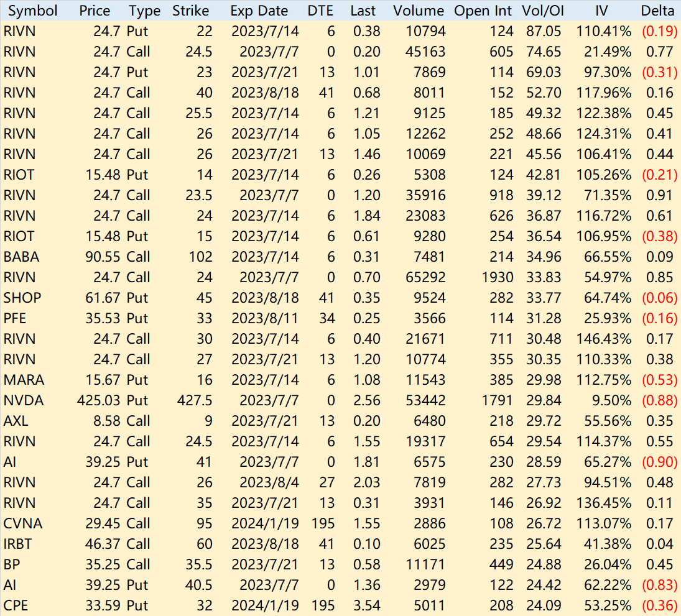Click the volume 53442 cell
The width and height of the screenshot is (681, 616).
pyautogui.click(x=425, y=400)
